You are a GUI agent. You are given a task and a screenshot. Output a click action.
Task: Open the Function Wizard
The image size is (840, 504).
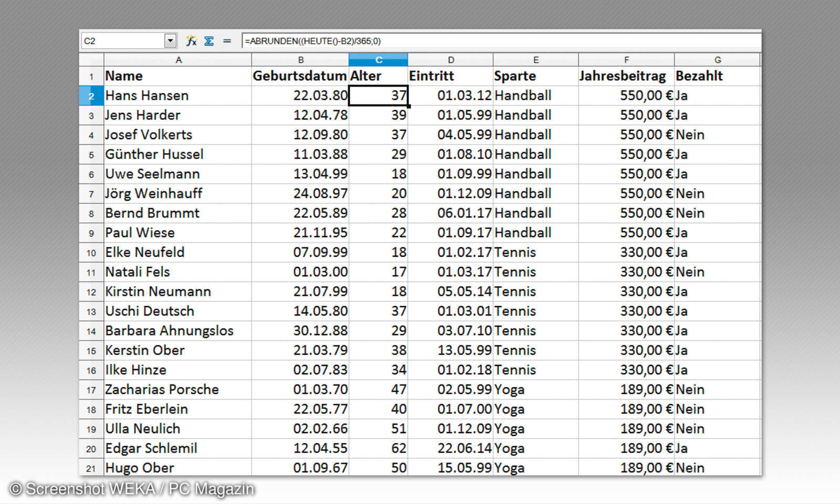[x=192, y=40]
